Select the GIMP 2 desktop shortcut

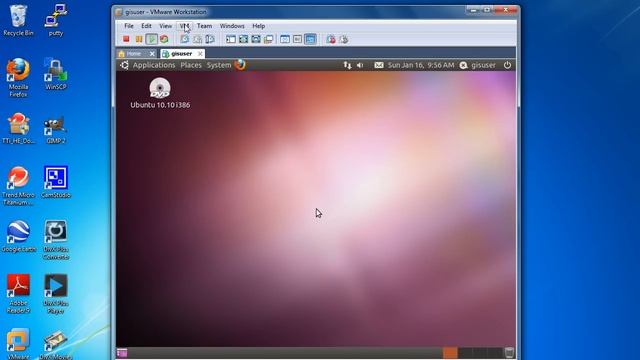click(x=56, y=130)
